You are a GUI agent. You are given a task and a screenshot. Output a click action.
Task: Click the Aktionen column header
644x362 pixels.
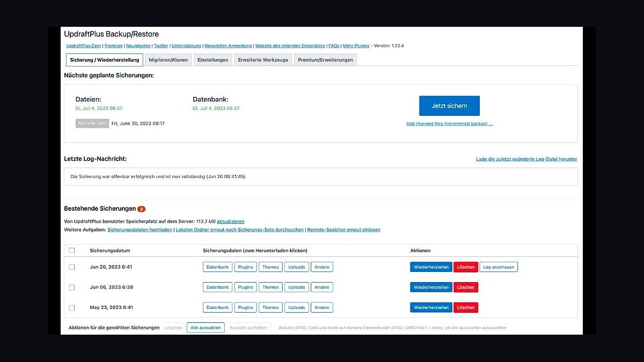point(420,250)
